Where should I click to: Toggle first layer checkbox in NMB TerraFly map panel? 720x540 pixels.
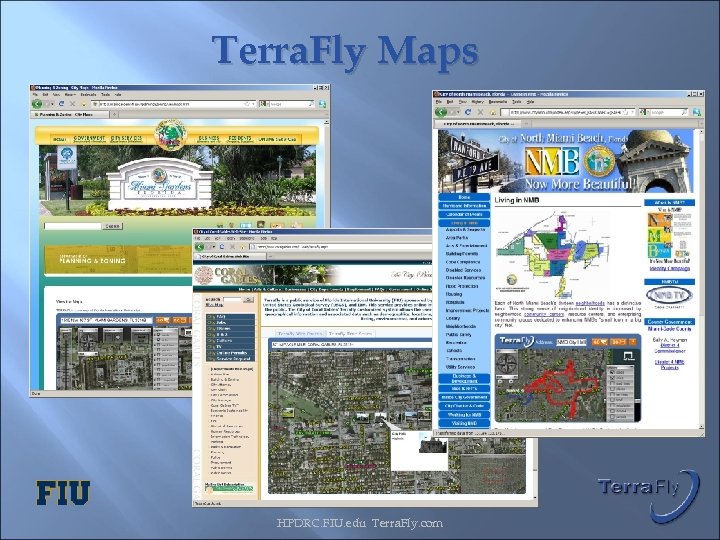pyautogui.click(x=612, y=372)
